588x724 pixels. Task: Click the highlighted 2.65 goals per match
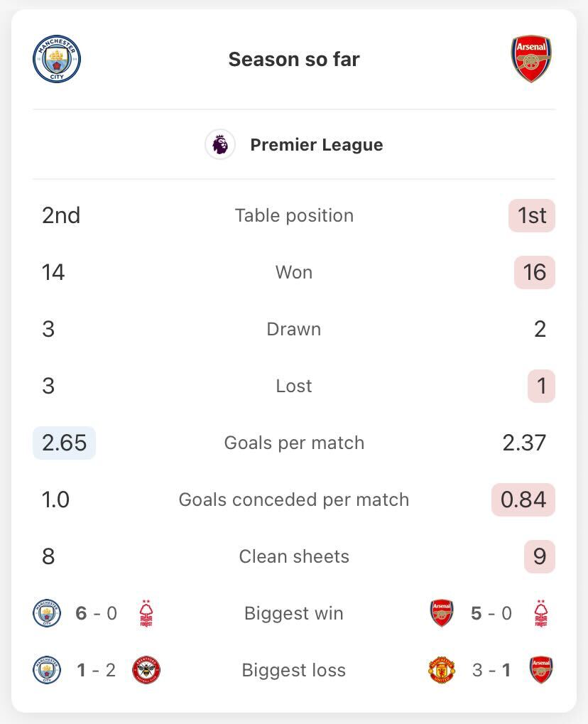(x=64, y=443)
